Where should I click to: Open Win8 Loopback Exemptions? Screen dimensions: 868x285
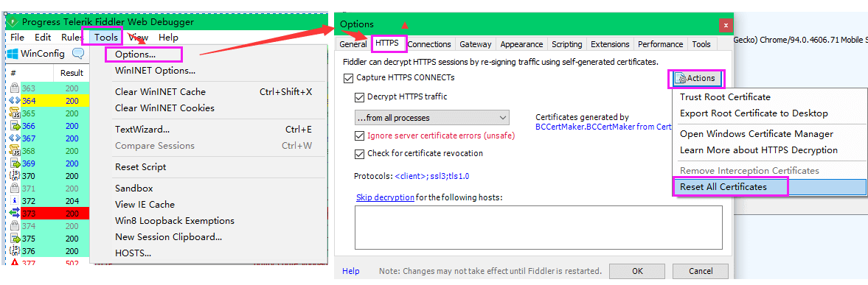[174, 220]
